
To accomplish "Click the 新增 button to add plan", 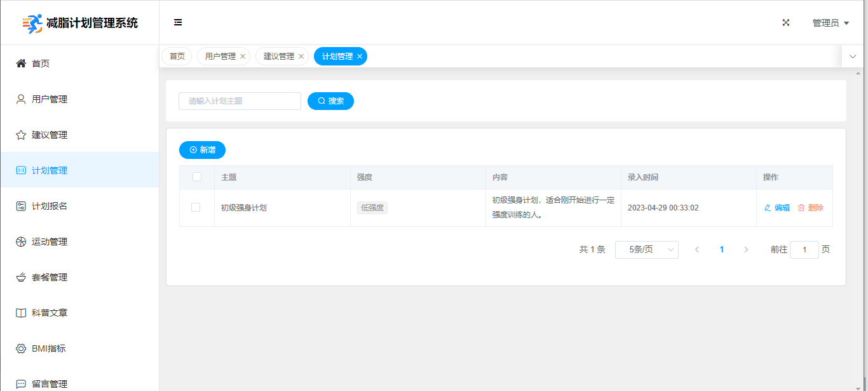I will coord(202,150).
